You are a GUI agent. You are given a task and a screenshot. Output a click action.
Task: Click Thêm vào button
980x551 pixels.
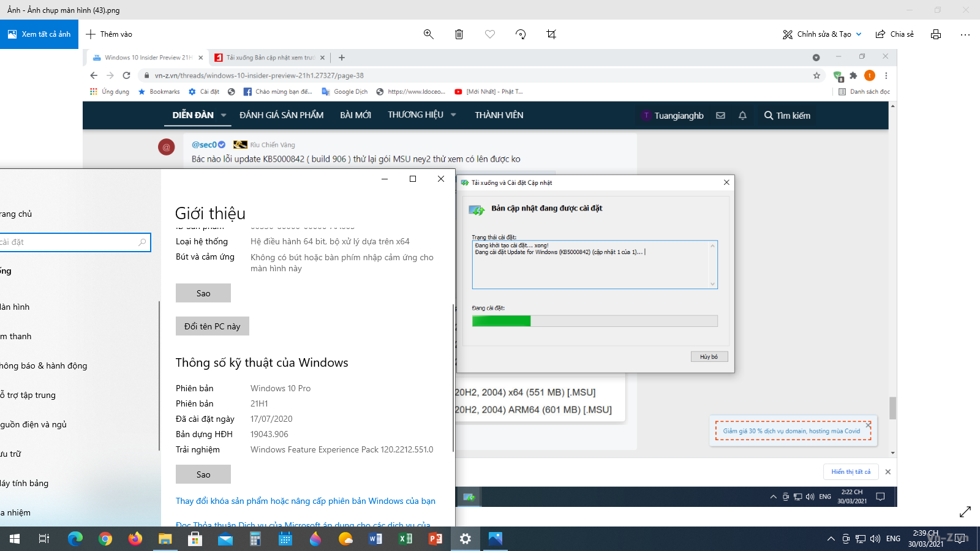click(x=109, y=34)
